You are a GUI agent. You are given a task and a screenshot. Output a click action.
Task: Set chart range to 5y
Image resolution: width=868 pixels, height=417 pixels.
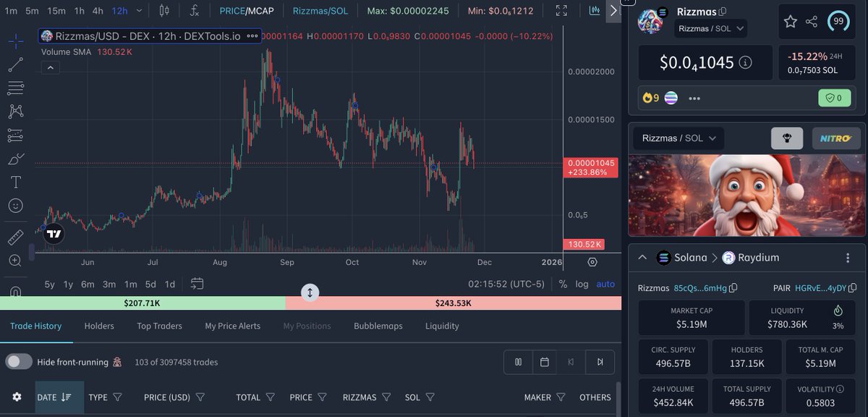(x=49, y=284)
